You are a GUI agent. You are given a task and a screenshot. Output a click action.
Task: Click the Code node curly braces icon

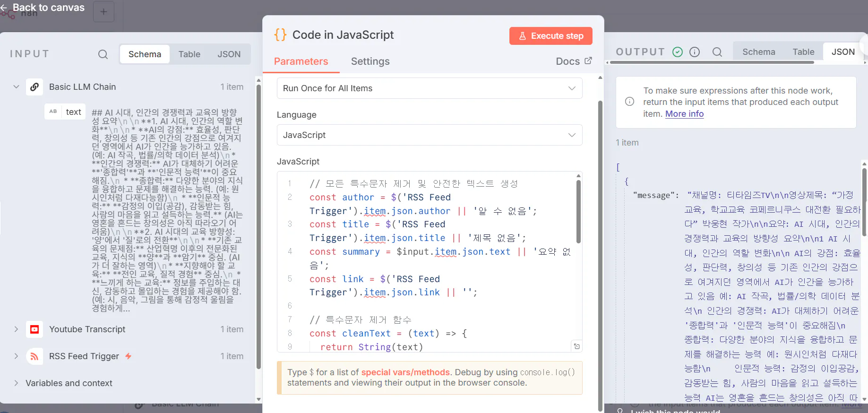coord(280,34)
